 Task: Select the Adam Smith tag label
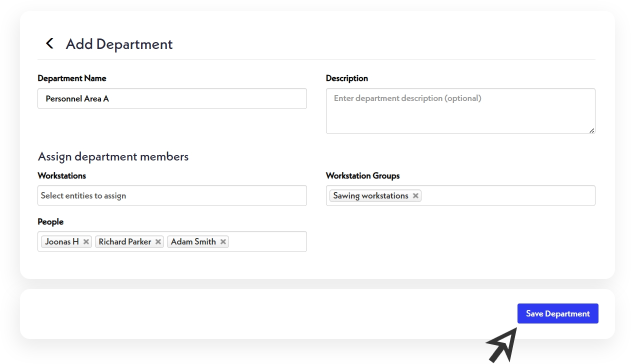point(193,241)
